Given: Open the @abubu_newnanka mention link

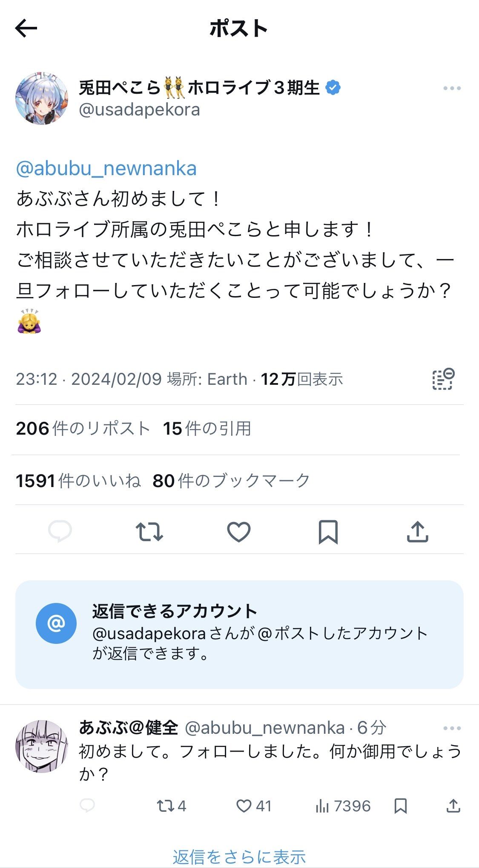Looking at the screenshot, I should coord(106,168).
